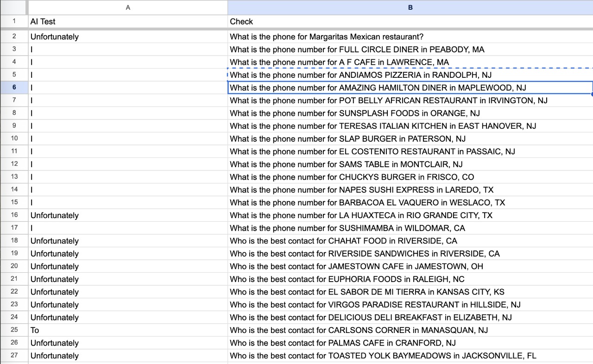Click the 'Check' header cell
Viewport: 593px width, 364px height.
(410, 22)
